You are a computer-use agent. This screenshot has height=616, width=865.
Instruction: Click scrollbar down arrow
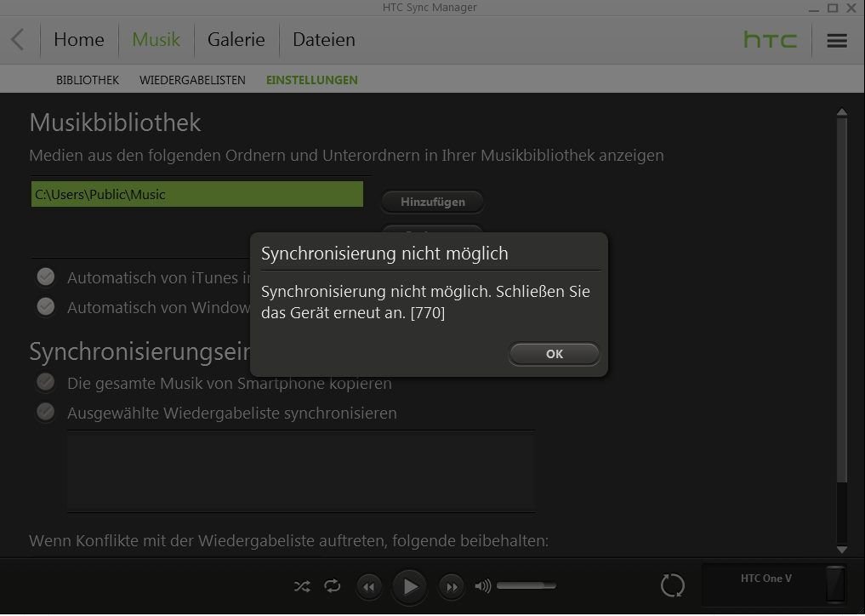pyautogui.click(x=842, y=550)
